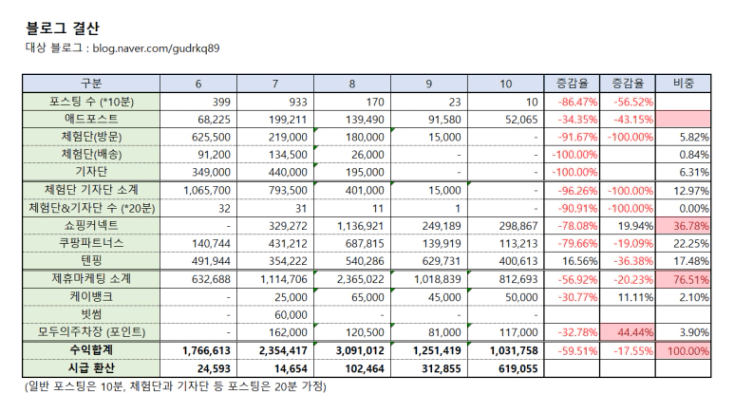Select the 케이뱅크 cell showing 65,000

pos(352,297)
